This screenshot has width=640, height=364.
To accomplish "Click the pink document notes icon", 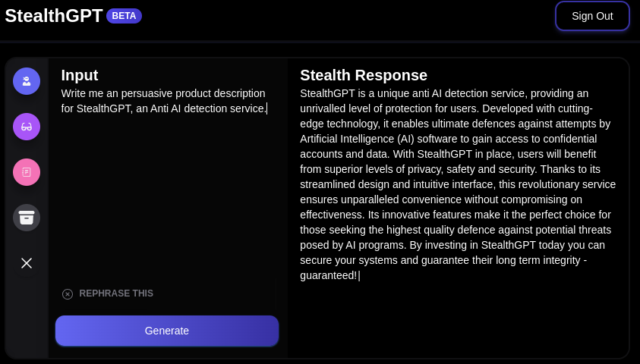I will click(x=27, y=172).
